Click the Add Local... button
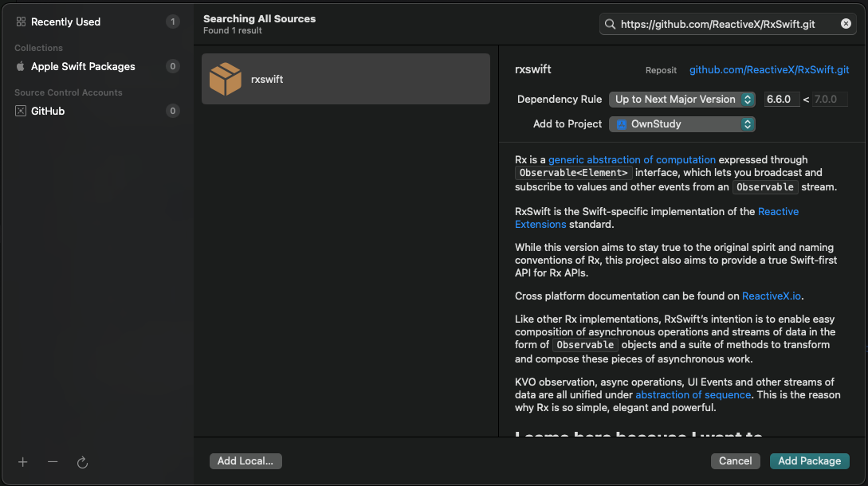This screenshot has width=868, height=486. [x=245, y=461]
